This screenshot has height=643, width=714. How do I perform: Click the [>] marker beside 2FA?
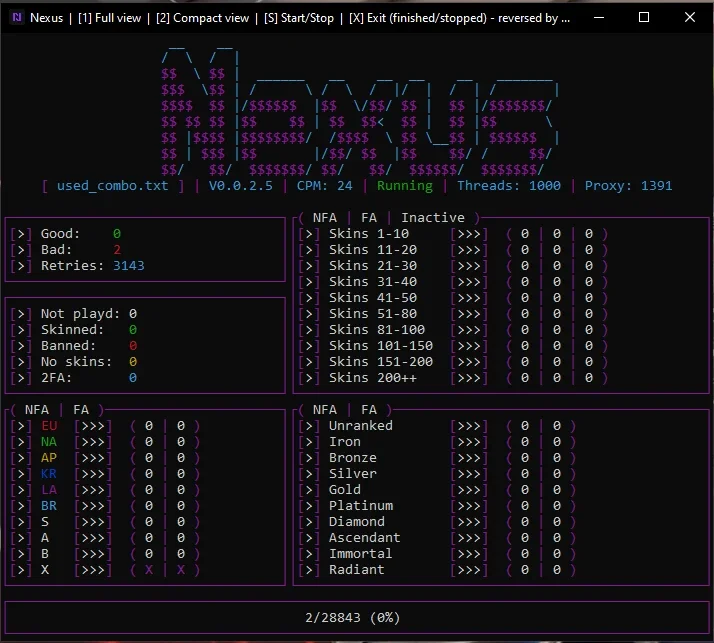[x=21, y=378]
